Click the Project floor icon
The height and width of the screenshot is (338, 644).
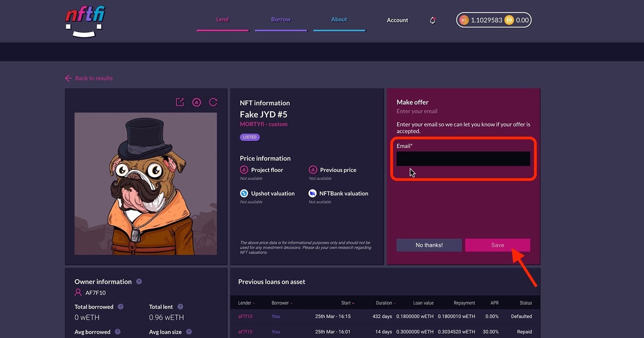pos(244,170)
